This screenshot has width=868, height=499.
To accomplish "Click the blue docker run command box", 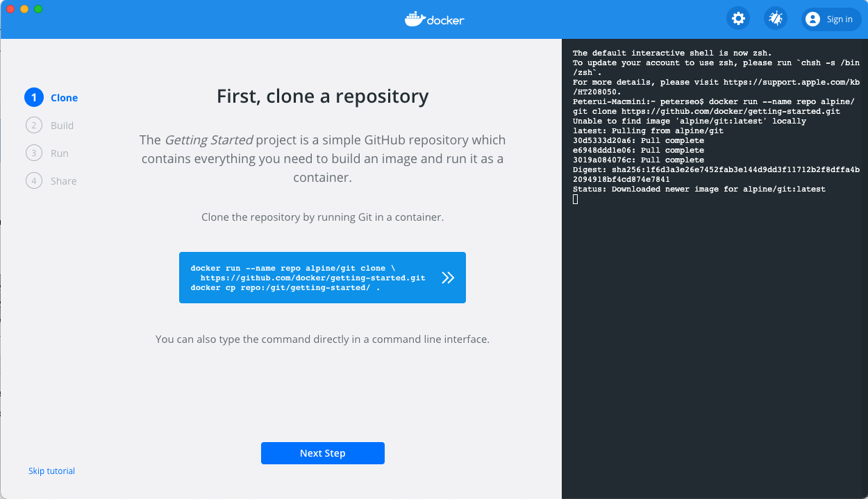I will (322, 278).
